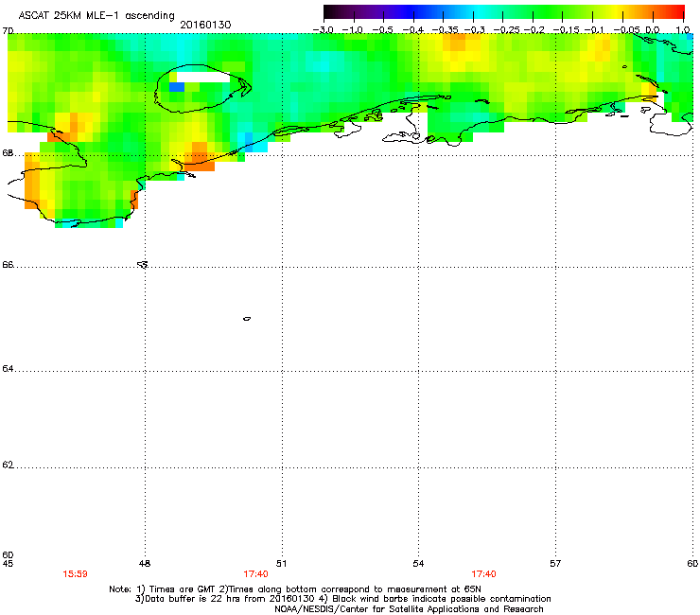
Task: Click the note line starting "3)Data buffer is 22 hrs"
Action: pyautogui.click(x=342, y=599)
